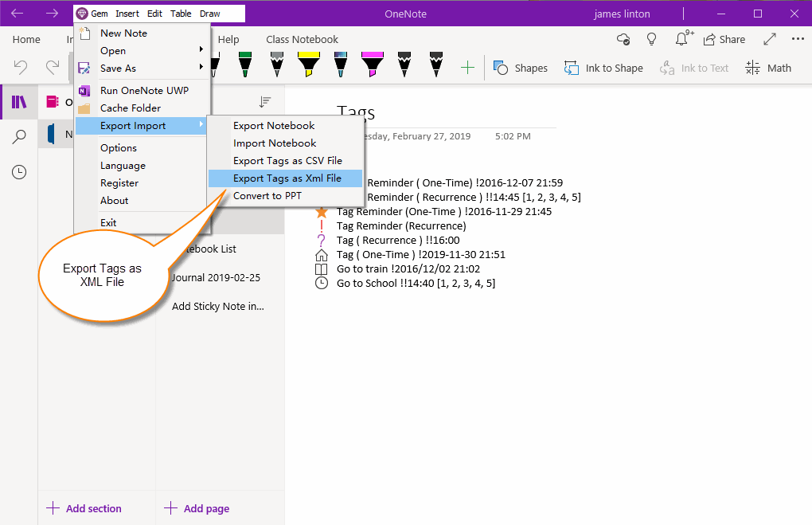812x525 pixels.
Task: Open Add Sticky Note in... page
Action: (220, 306)
